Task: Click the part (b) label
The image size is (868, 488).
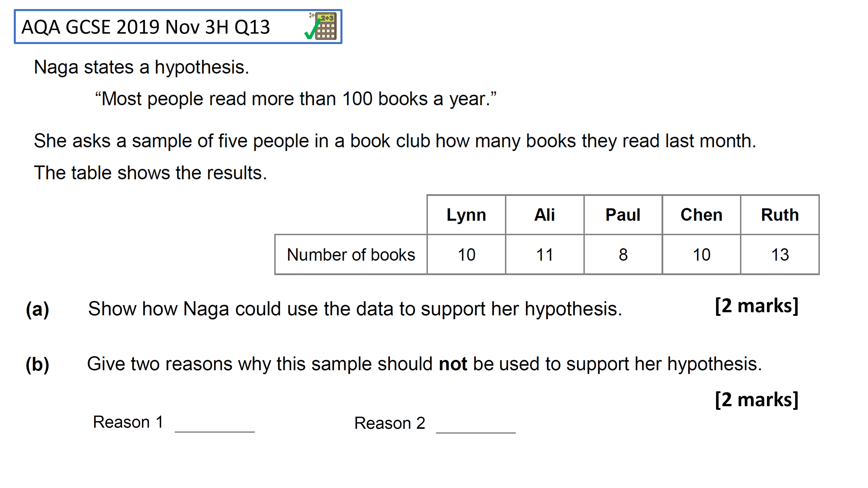Action: pyautogui.click(x=37, y=364)
